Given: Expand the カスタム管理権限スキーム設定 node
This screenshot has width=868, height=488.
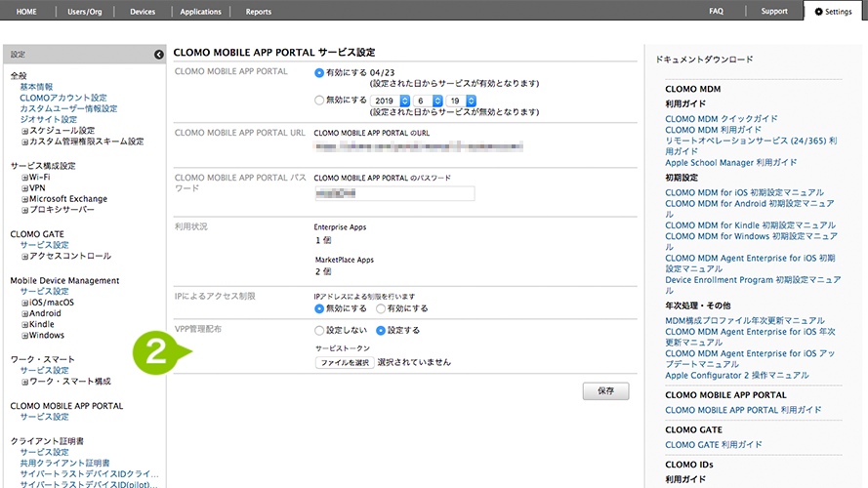Looking at the screenshot, I should (x=25, y=142).
